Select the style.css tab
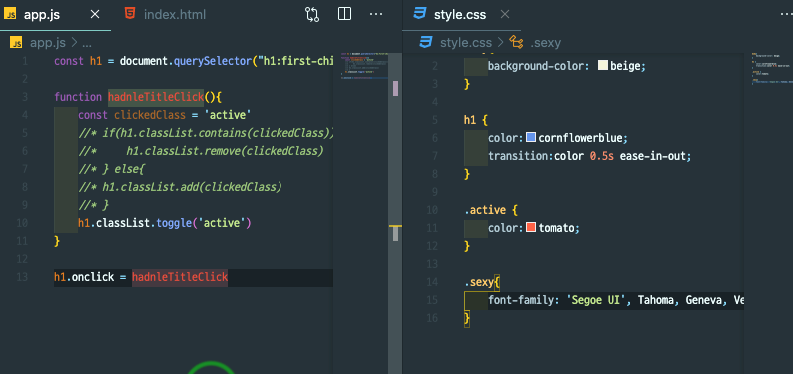Image resolution: width=793 pixels, height=374 pixels. click(460, 15)
